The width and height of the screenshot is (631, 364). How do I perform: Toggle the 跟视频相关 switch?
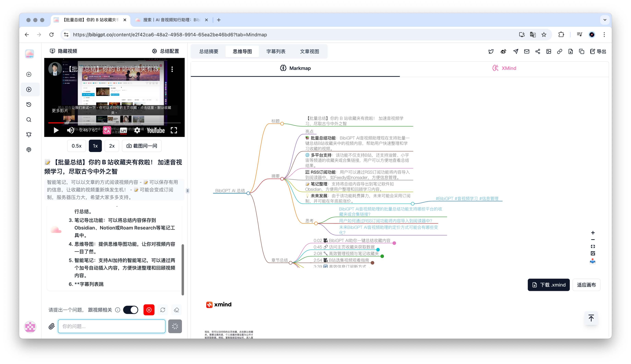point(130,310)
